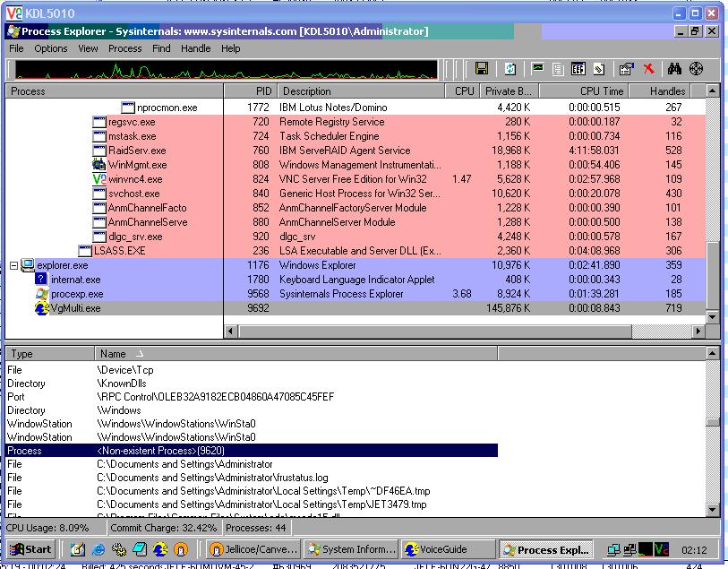Click the horizontal scrollbar left arrow
The width and height of the screenshot is (728, 569).
tap(231, 332)
